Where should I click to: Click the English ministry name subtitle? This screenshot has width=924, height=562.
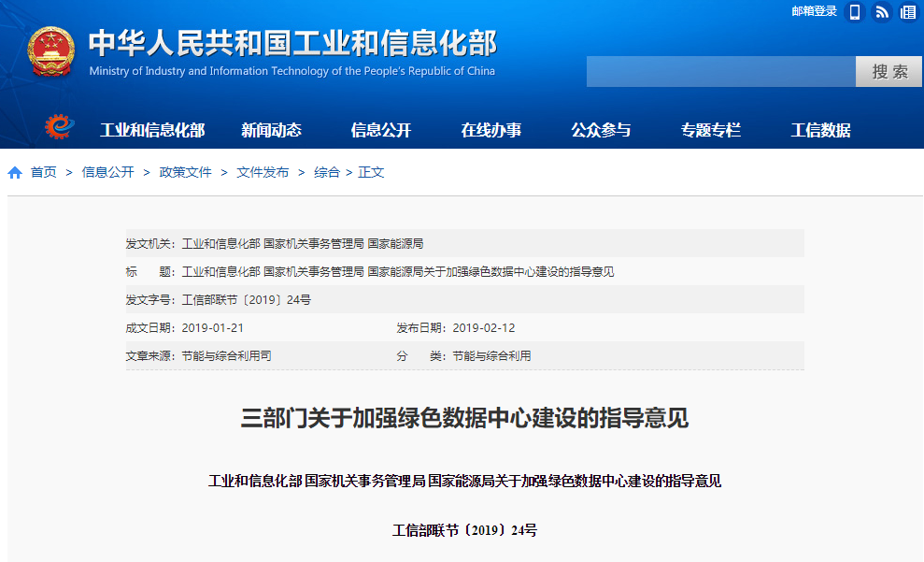[x=292, y=71]
